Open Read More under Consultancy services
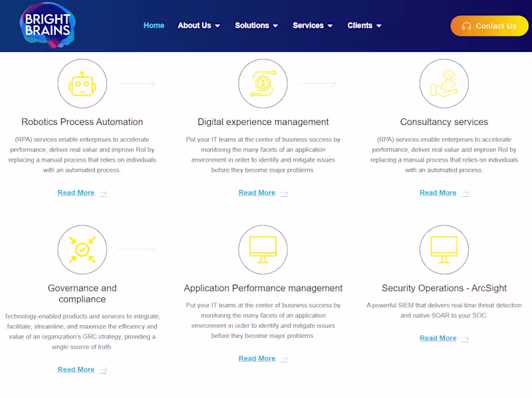 coord(438,193)
